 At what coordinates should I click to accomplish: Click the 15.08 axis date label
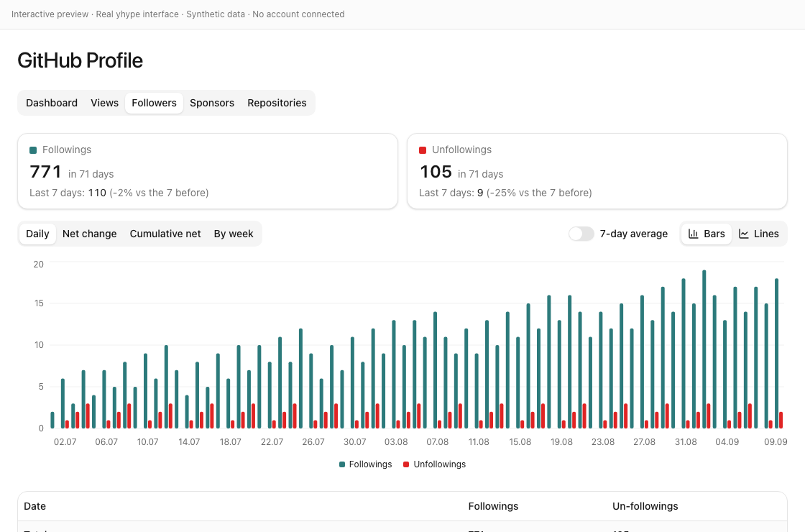pos(520,442)
